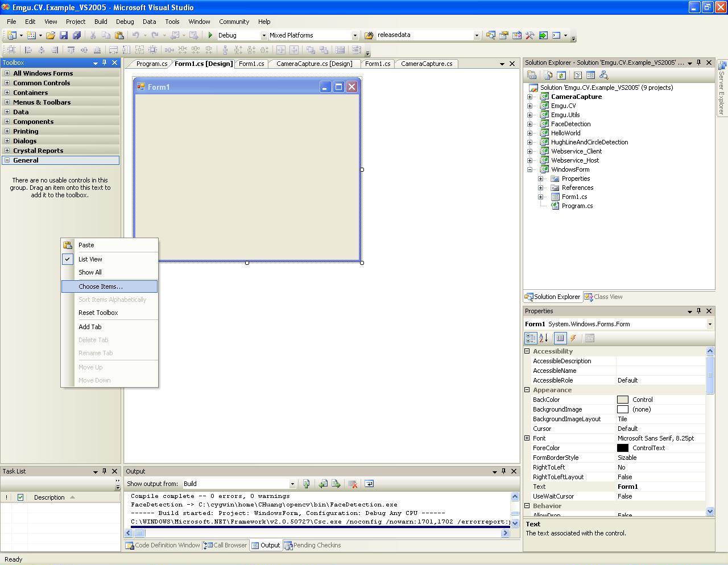Click the BackColor Control color swatch
This screenshot has width=728, height=565.
(623, 400)
